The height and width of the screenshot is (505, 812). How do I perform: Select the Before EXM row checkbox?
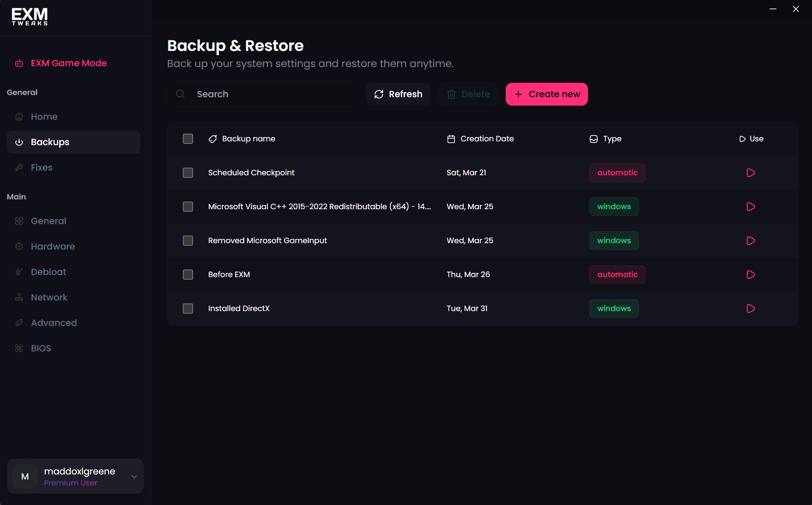pos(188,275)
